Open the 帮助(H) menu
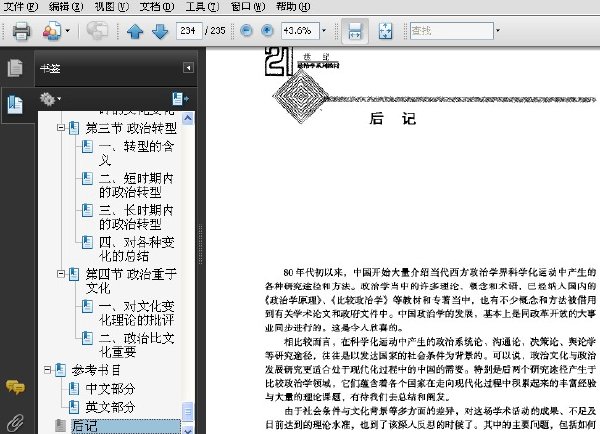This screenshot has width=600, height=434. pos(293,6)
